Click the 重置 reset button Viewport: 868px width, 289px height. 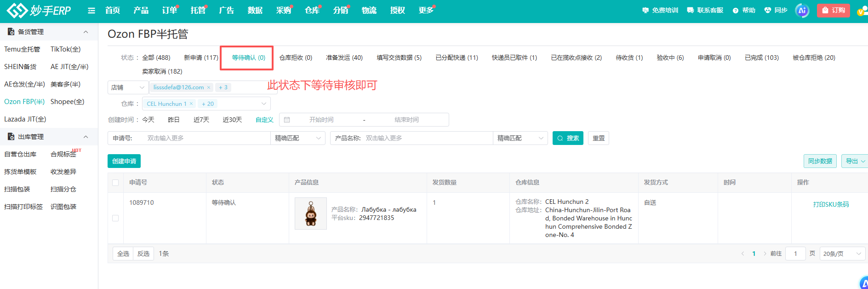599,138
